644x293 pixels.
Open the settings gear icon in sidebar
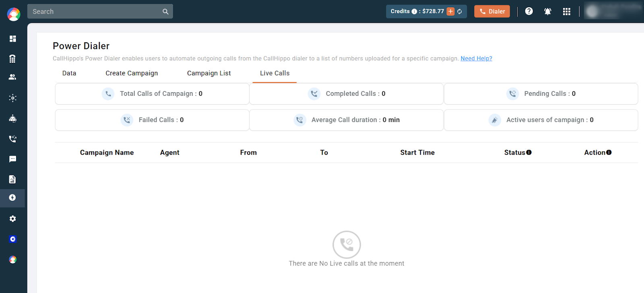(x=13, y=219)
